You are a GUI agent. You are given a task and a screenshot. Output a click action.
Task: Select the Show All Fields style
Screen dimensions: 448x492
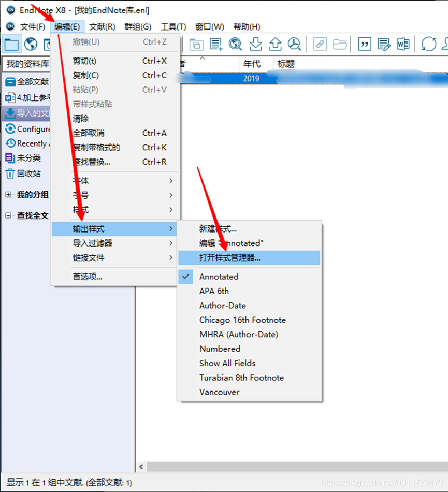(x=250, y=364)
